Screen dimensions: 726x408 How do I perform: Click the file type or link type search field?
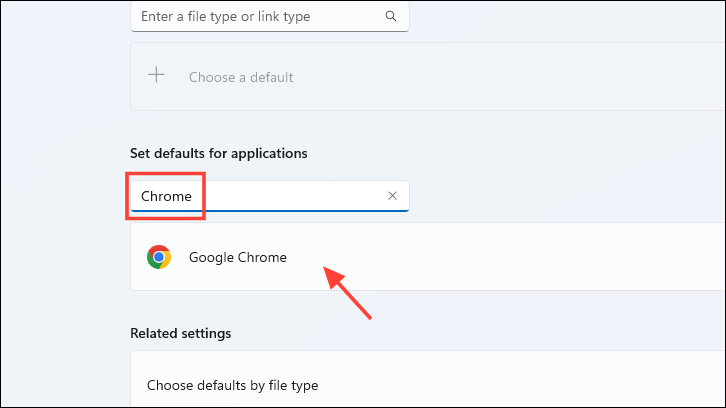pos(269,17)
